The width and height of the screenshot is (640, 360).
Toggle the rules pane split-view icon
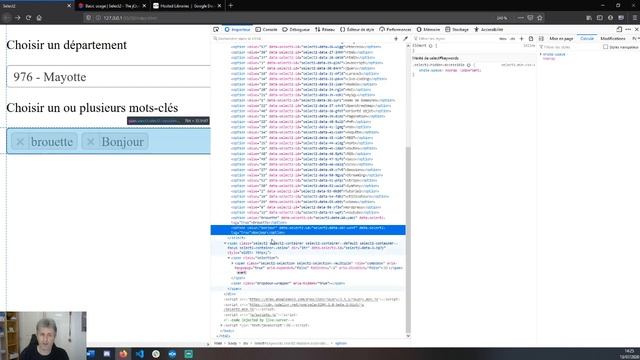[541, 38]
